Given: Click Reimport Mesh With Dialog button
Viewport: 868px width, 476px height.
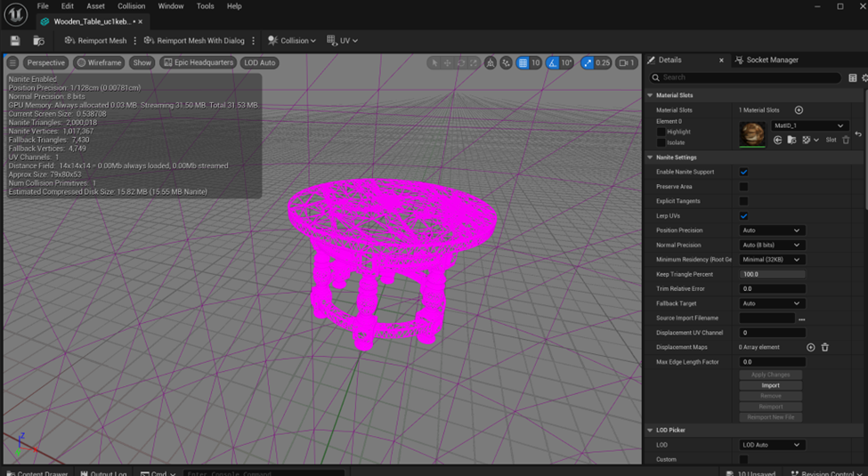Looking at the screenshot, I should [194, 40].
